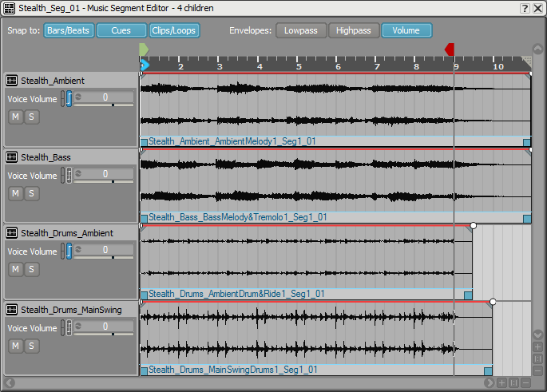Click the Stealth_Bass track icon

point(11,157)
